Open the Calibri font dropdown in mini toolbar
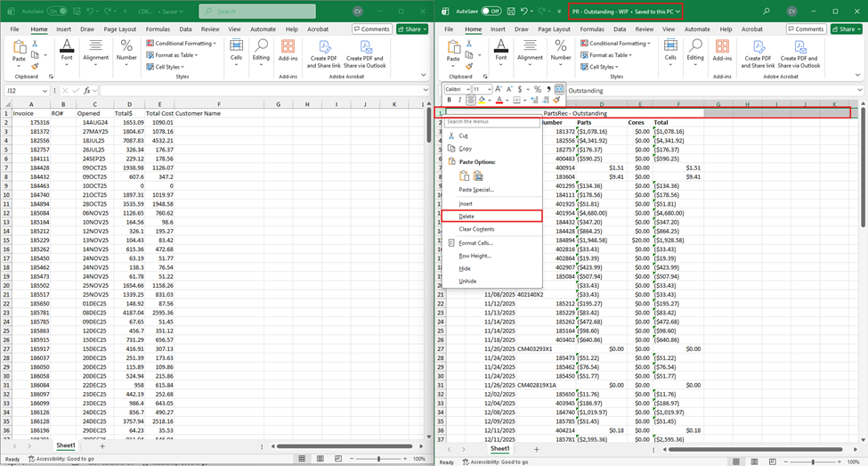The height and width of the screenshot is (466, 868). click(468, 89)
